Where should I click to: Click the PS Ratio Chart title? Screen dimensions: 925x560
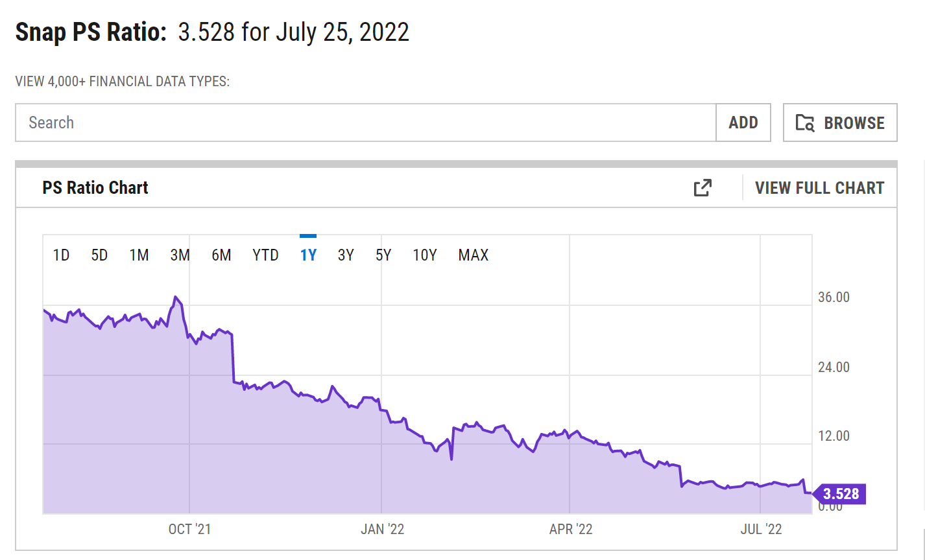coord(95,188)
